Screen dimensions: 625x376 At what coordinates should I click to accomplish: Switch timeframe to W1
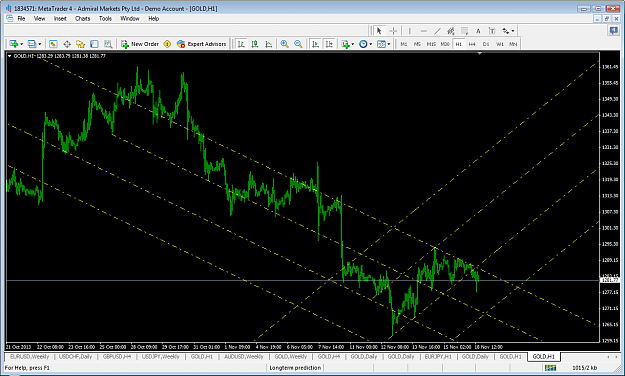(x=500, y=44)
